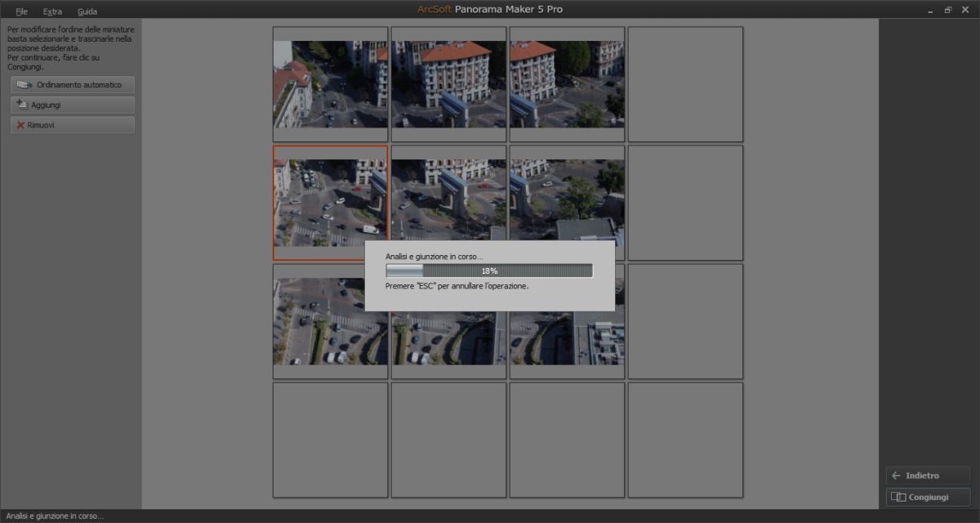Click the Rimuovi button
The image size is (980, 523).
point(73,125)
